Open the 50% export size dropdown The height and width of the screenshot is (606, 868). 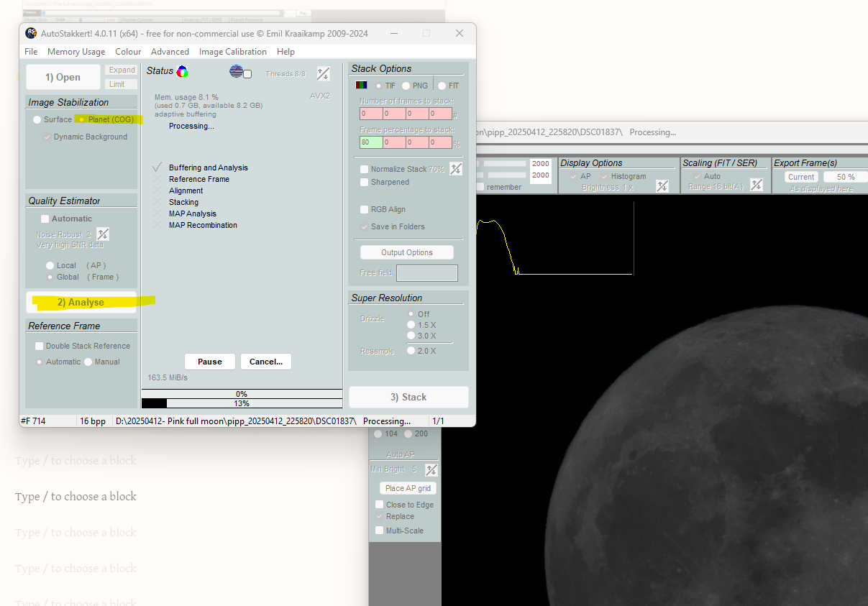pos(845,176)
